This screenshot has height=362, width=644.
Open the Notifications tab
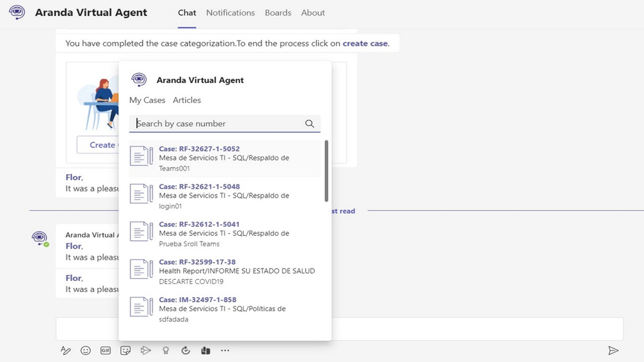point(230,13)
